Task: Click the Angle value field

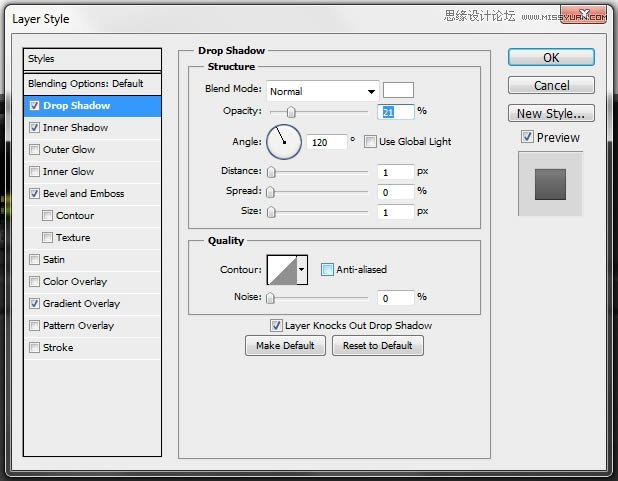Action: coord(327,142)
